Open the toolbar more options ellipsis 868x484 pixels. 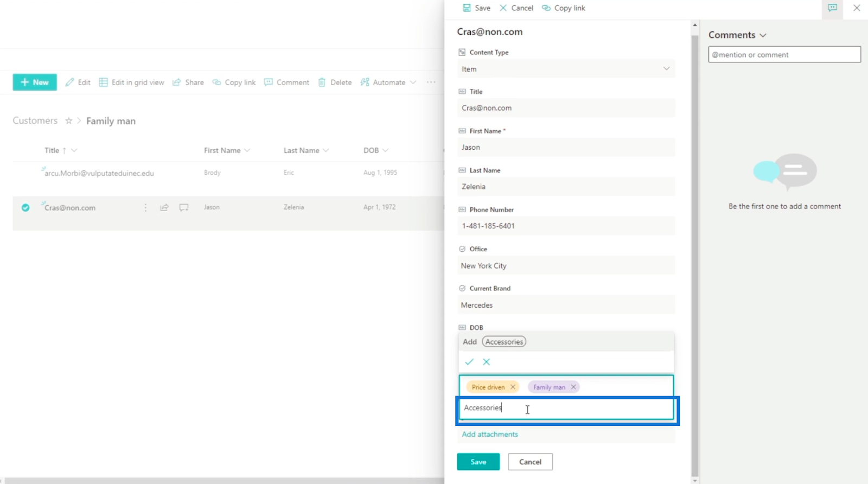click(x=431, y=82)
